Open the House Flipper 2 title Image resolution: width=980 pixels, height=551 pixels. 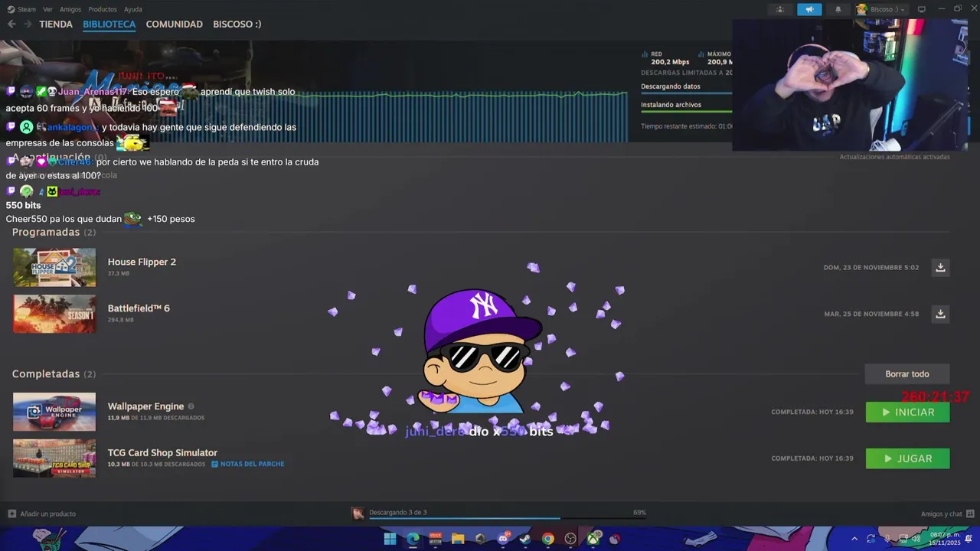click(x=142, y=262)
